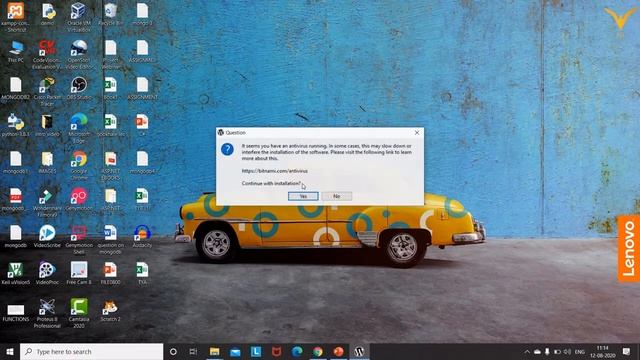Select the xampp-control Shortcut desktop icon

pyautogui.click(x=16, y=17)
